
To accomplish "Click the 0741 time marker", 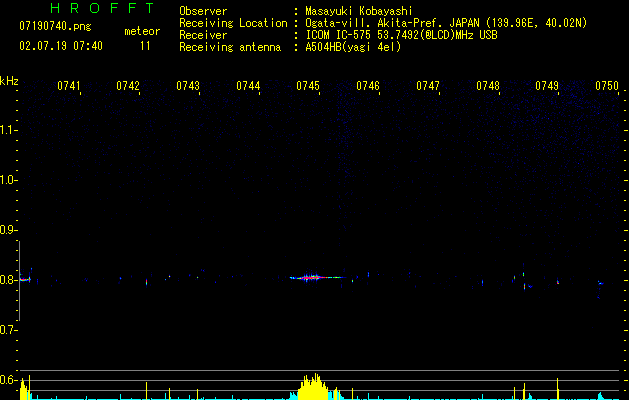I will [x=69, y=86].
